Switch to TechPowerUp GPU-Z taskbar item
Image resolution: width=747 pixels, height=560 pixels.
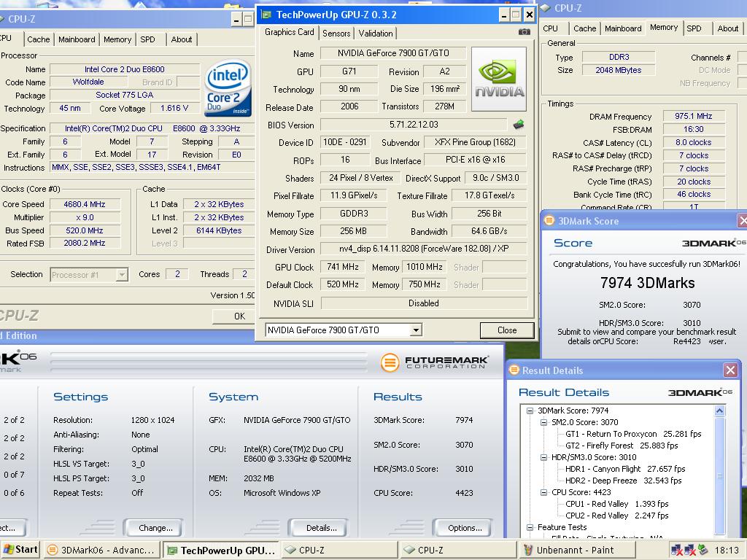pos(220,550)
